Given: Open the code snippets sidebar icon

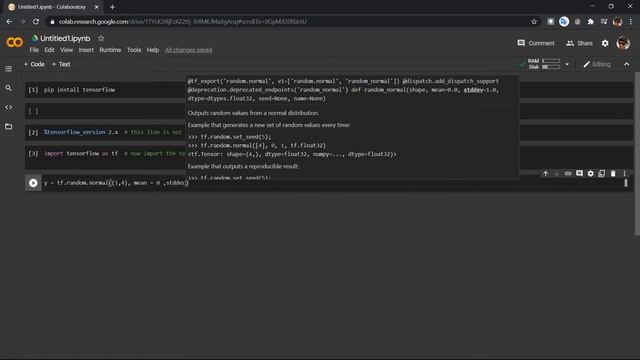Looking at the screenshot, I should 8,107.
